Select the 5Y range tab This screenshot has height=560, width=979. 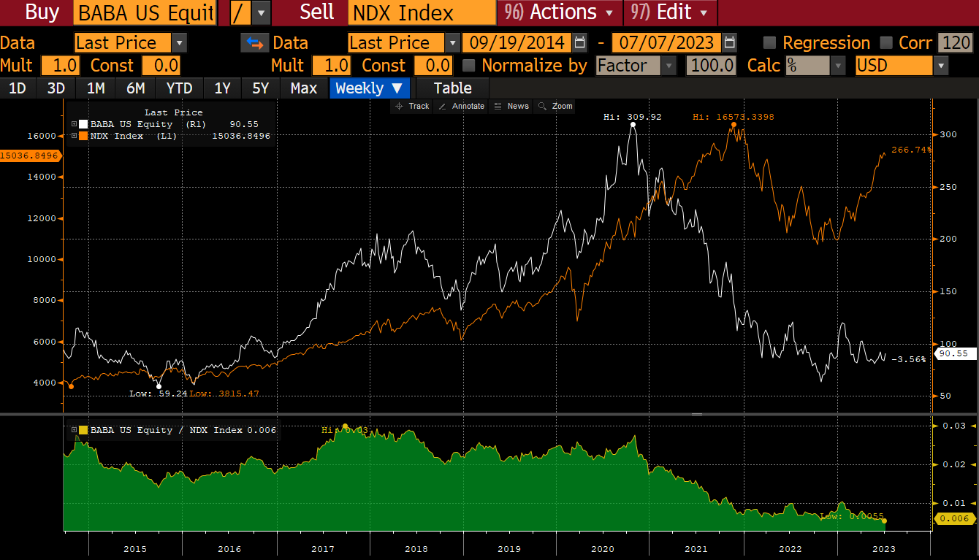coord(261,88)
